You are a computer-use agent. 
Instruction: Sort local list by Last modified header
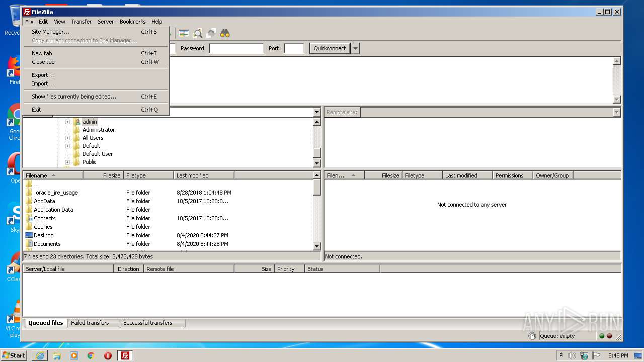[204, 175]
